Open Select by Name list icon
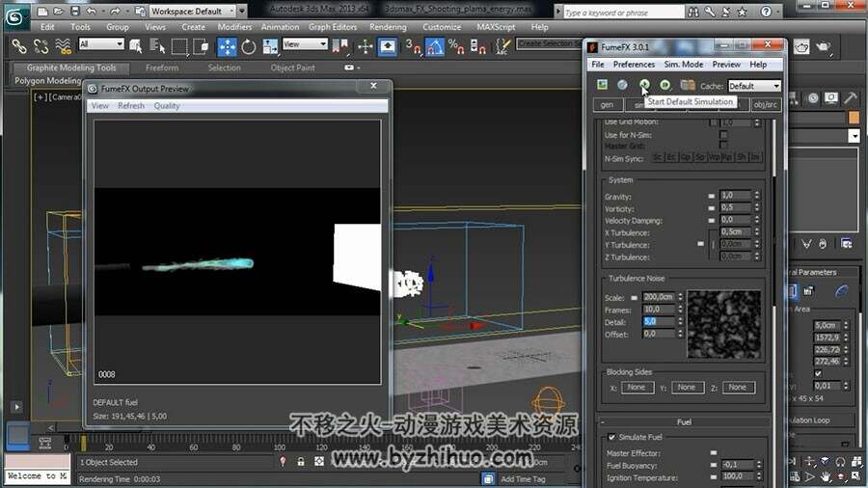The height and width of the screenshot is (488, 868). [157, 47]
